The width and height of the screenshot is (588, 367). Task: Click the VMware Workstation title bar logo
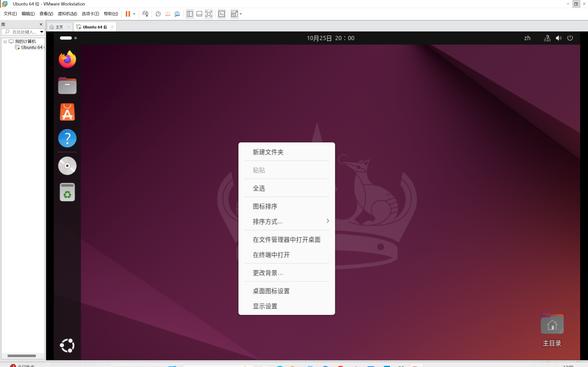click(x=4, y=4)
